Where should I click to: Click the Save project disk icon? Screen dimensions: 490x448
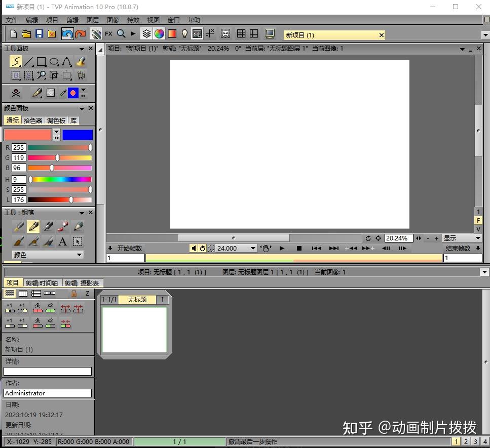tap(39, 34)
